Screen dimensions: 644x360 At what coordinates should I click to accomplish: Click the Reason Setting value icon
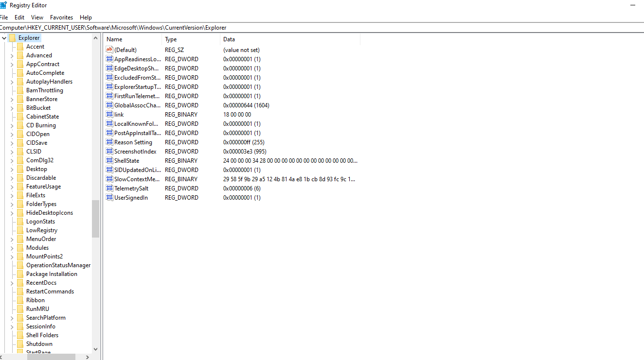point(109,142)
